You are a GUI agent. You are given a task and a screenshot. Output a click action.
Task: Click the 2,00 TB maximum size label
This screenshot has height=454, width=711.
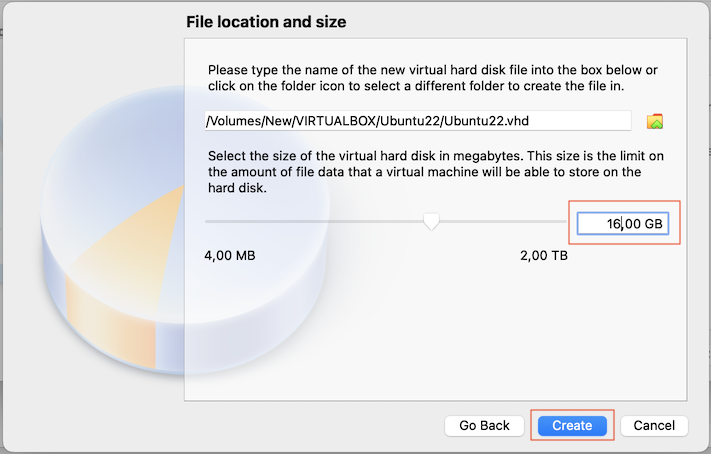[544, 255]
